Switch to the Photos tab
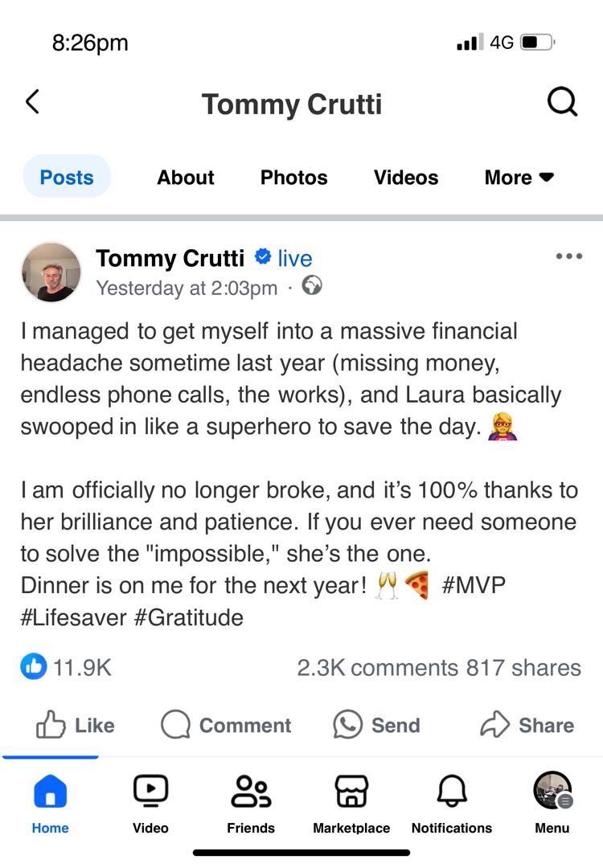 click(x=294, y=177)
